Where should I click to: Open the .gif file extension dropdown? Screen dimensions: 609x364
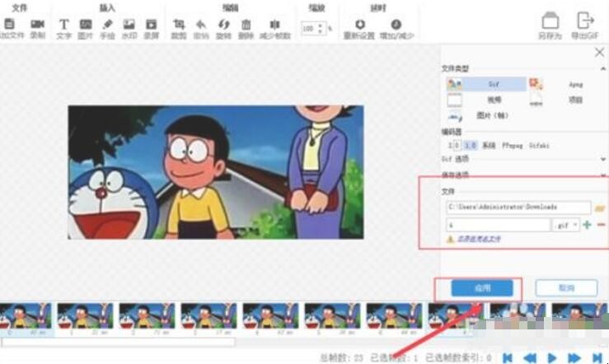[566, 225]
